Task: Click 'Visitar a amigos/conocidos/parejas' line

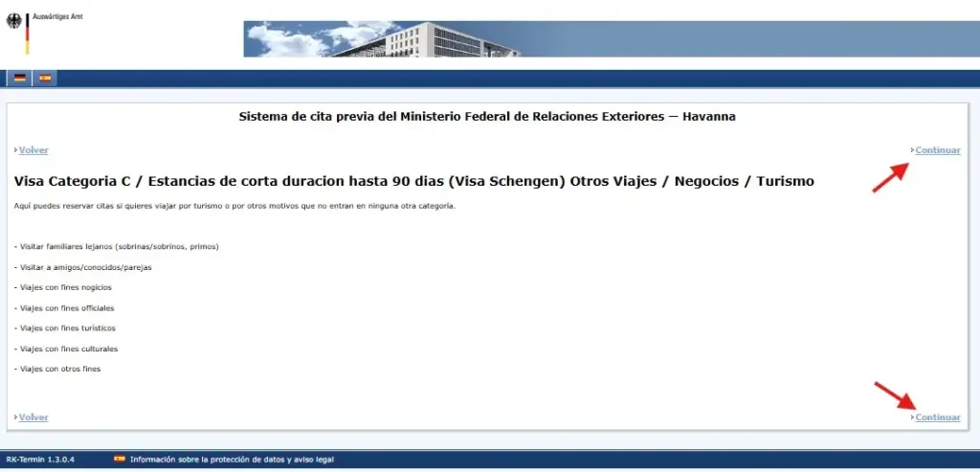Action: click(82, 267)
